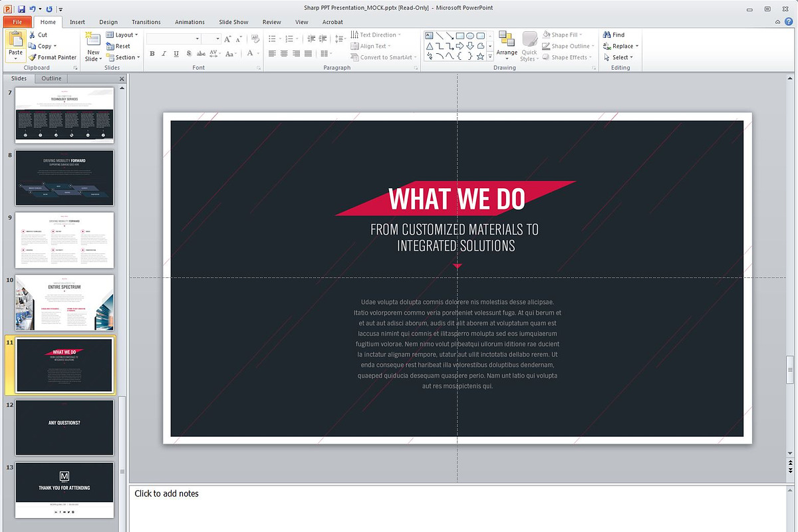798x532 pixels.
Task: Switch to the Transitions ribbon tab
Action: (146, 22)
